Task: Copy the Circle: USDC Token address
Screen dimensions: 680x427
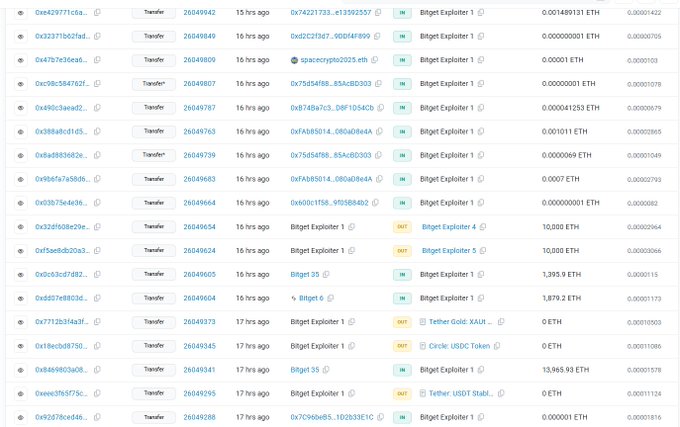Action: pyautogui.click(x=497, y=346)
